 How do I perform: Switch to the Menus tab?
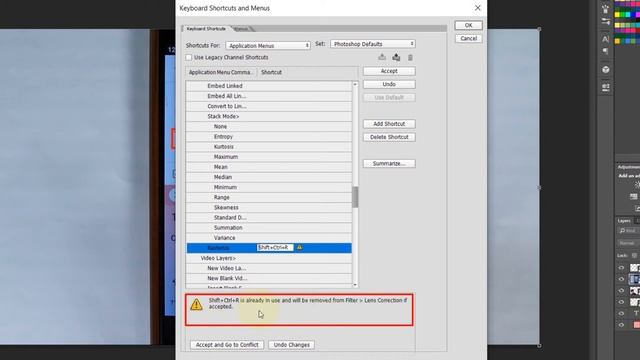pos(241,29)
